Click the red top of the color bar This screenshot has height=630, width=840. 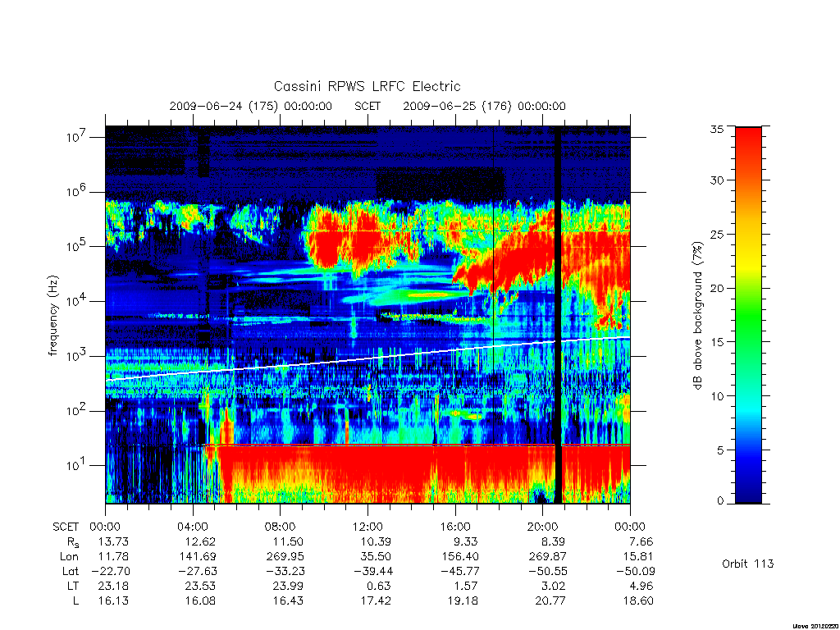pyautogui.click(x=748, y=140)
